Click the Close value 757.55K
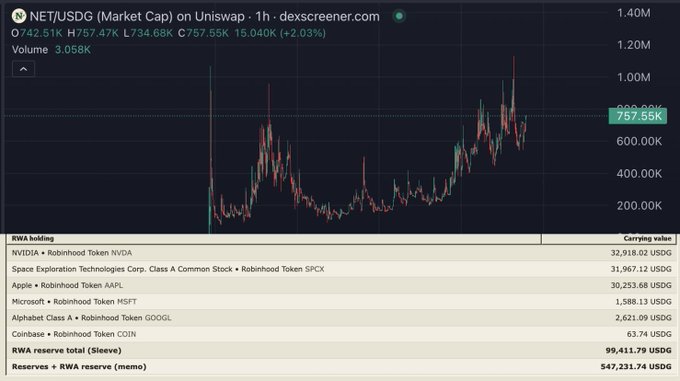680x381 pixels. point(207,33)
